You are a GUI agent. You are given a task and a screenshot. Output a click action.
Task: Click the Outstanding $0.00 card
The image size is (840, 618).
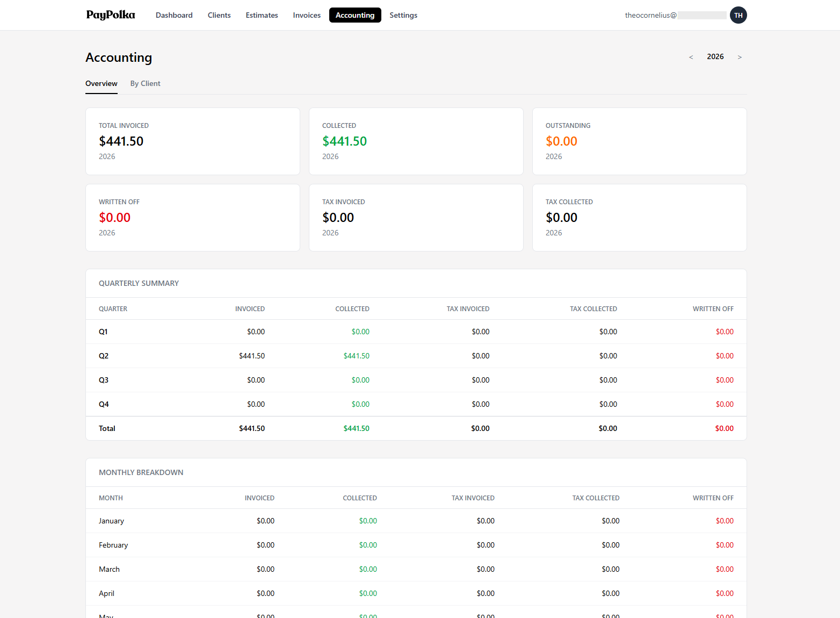(x=640, y=141)
